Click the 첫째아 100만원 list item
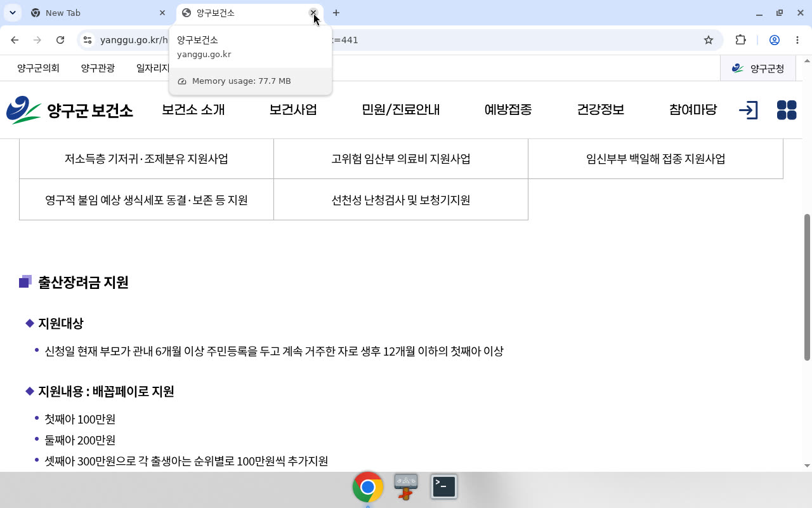 (x=80, y=419)
